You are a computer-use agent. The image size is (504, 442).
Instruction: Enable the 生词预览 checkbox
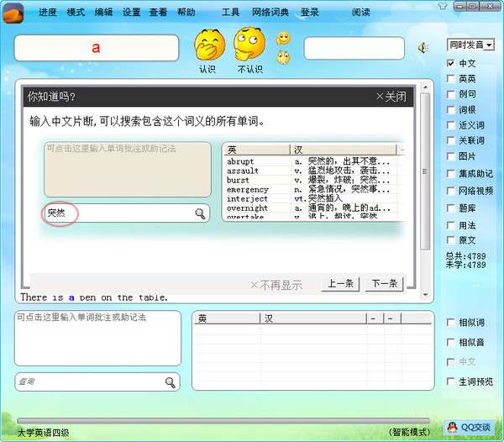tap(450, 381)
